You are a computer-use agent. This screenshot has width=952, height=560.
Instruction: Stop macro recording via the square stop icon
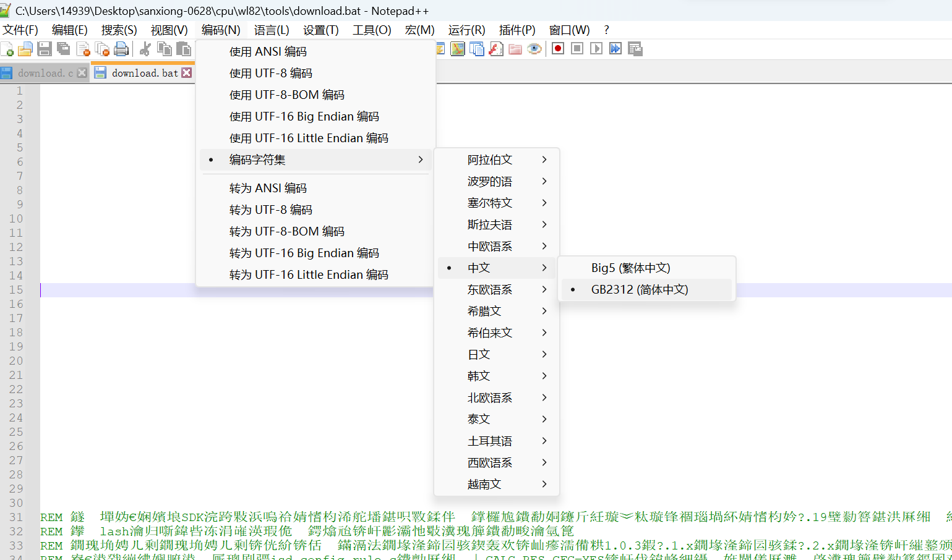[x=577, y=49]
